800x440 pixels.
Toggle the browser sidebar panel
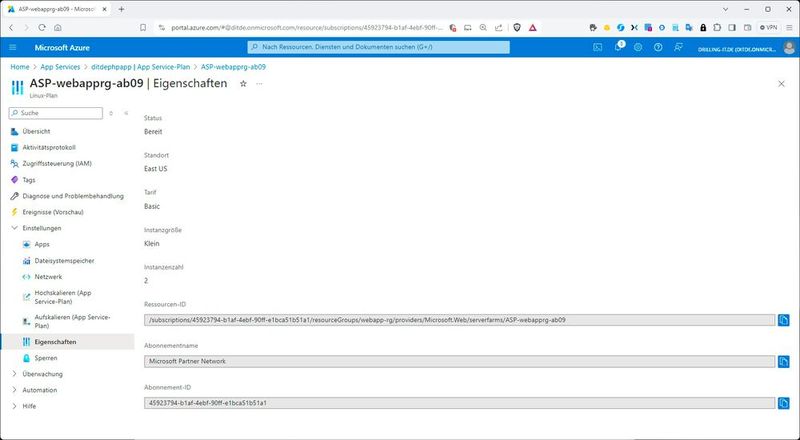(x=732, y=28)
